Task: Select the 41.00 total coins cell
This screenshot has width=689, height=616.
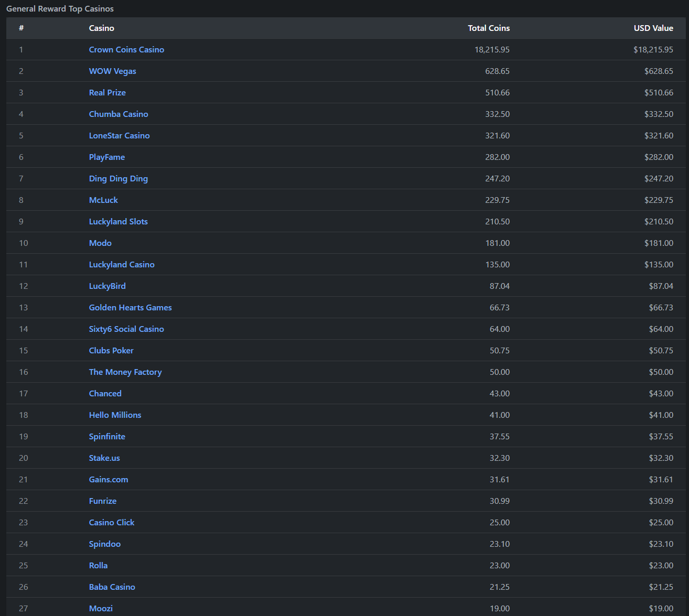Action: [499, 415]
